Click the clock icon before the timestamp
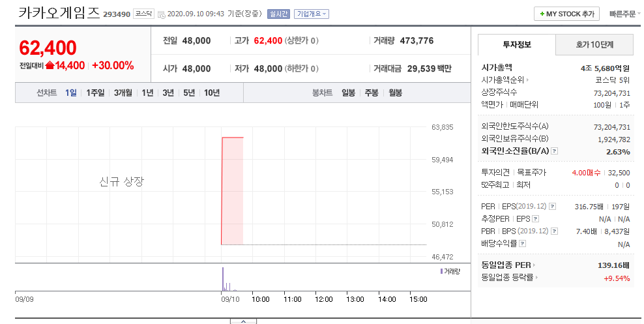The width and height of the screenshot is (644, 324). click(162, 14)
